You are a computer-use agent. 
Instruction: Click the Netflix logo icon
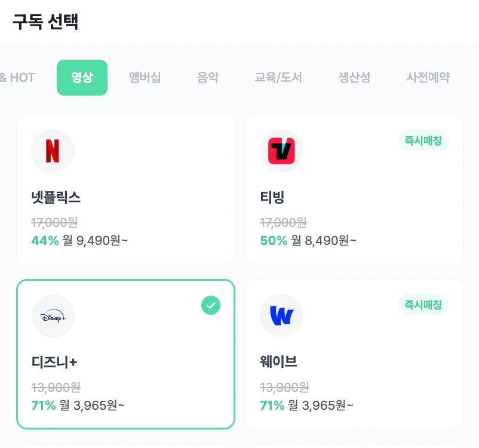pyautogui.click(x=53, y=151)
